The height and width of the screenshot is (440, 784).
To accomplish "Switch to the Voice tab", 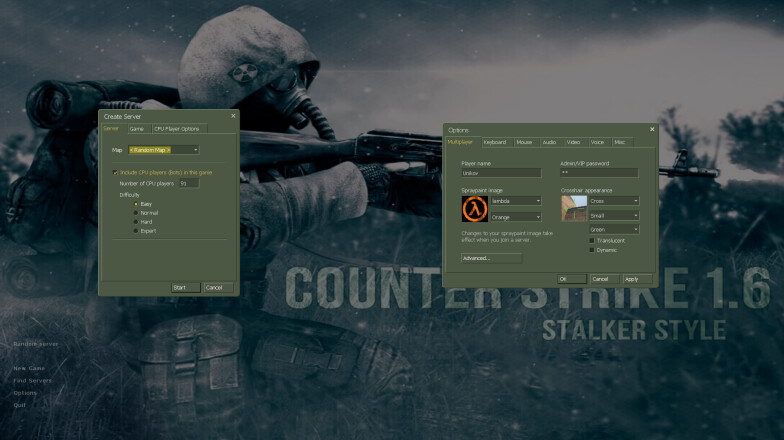I will pos(600,142).
